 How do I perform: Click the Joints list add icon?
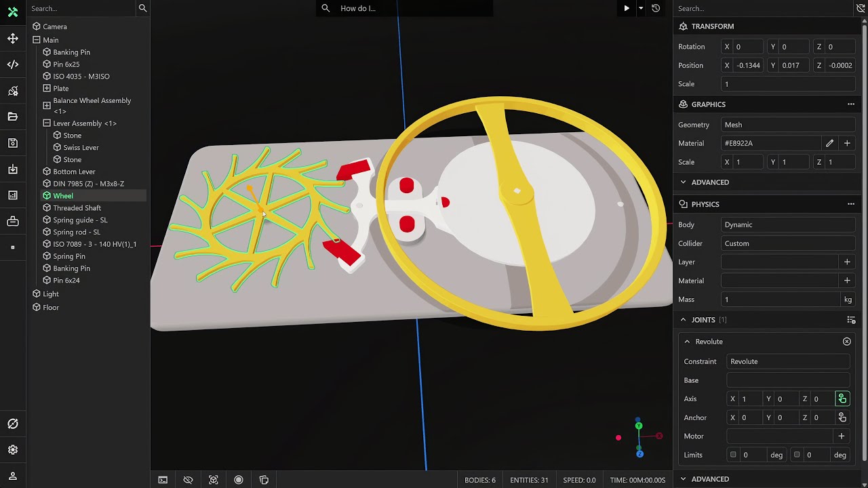click(x=851, y=320)
